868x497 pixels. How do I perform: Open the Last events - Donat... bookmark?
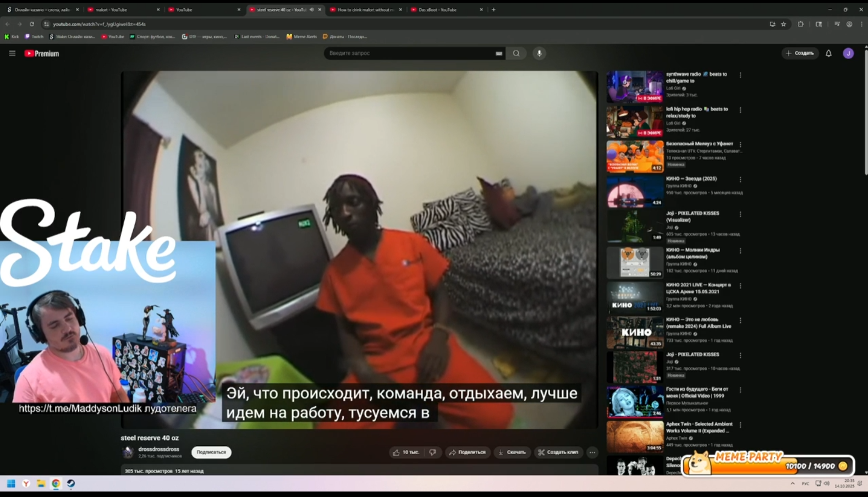pyautogui.click(x=257, y=37)
